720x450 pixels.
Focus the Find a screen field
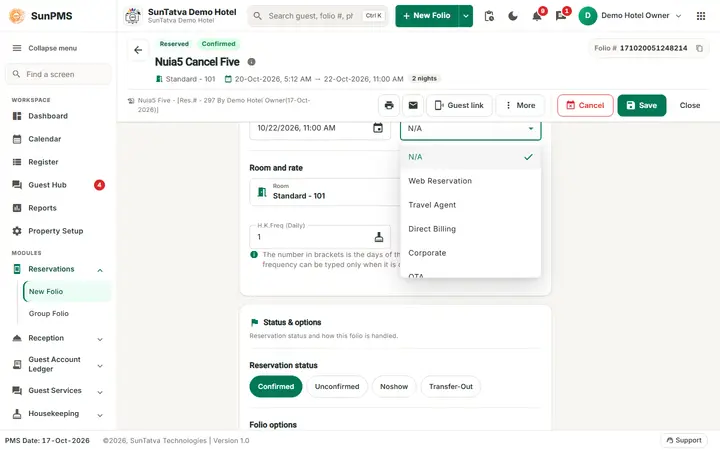point(58,74)
